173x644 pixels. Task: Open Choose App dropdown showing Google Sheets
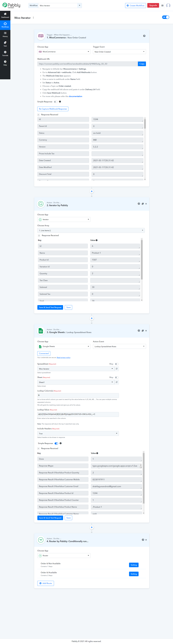point(64,346)
